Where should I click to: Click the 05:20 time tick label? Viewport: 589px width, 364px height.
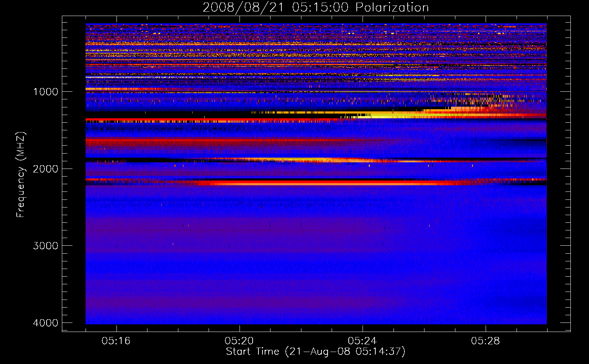(x=239, y=341)
